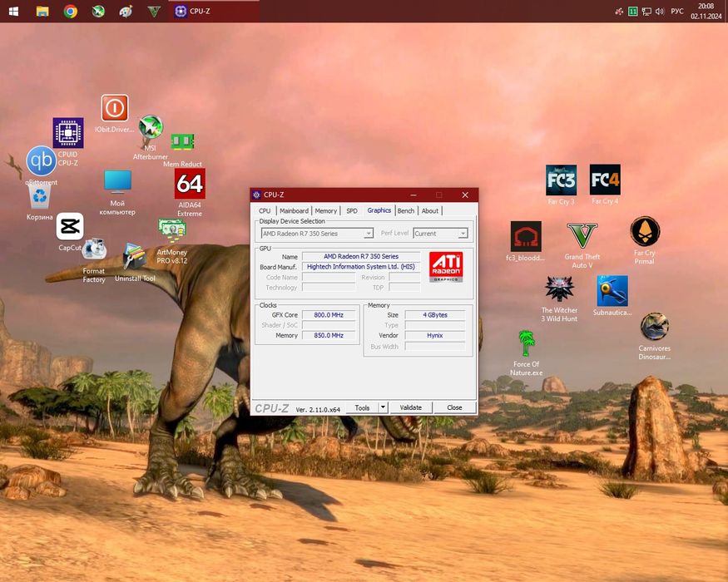Click the Board Manuf. HIS field
Viewport: 728px width, 582px height.
(361, 266)
